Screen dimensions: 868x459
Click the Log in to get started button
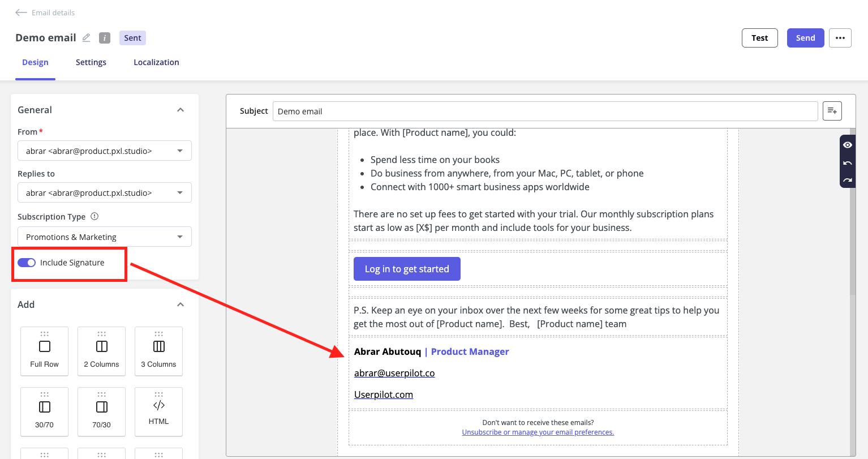pos(407,269)
